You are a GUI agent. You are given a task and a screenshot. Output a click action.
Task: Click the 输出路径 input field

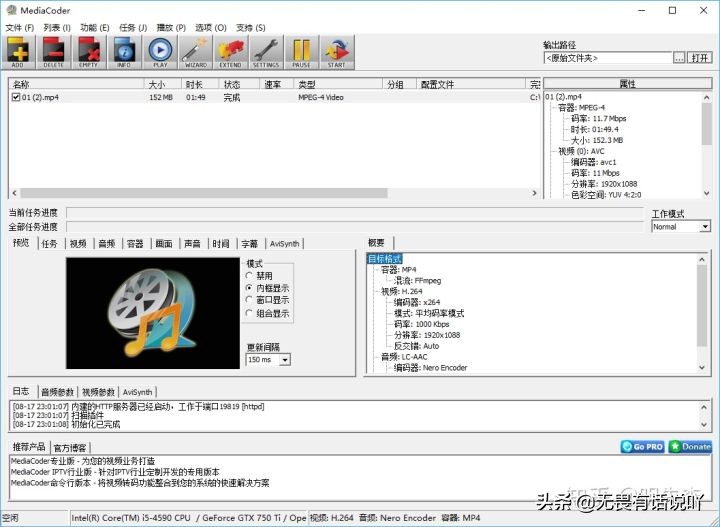[608, 58]
